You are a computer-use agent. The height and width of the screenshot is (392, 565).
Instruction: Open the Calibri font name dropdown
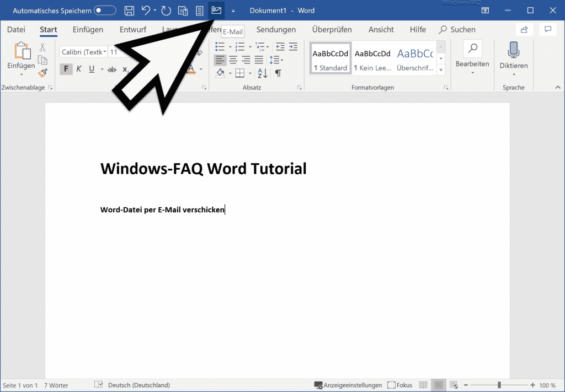tap(105, 52)
